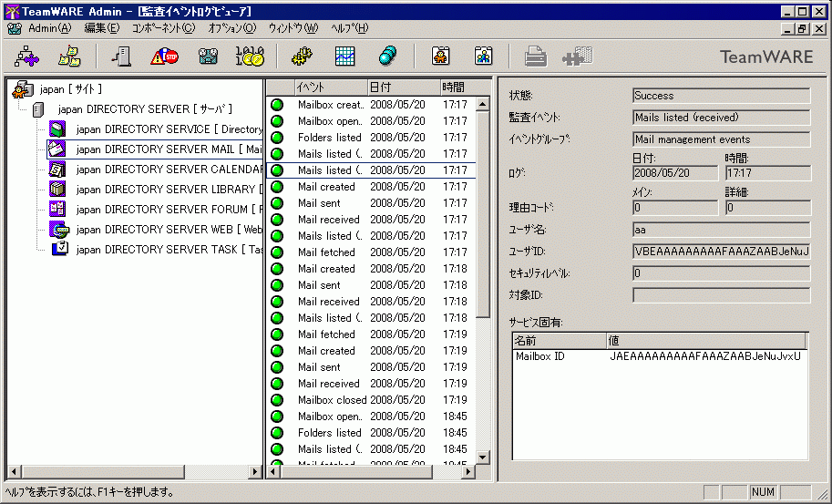
Task: Click the printer toolbar icon
Action: [536, 57]
